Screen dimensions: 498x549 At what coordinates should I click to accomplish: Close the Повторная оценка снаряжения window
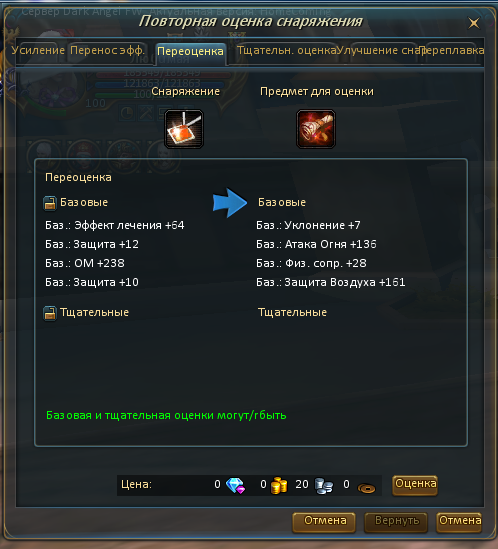point(474,23)
